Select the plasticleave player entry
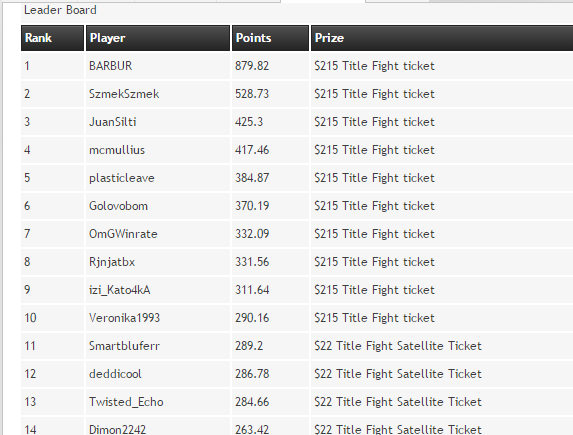This screenshot has width=573, height=435. pyautogui.click(x=122, y=178)
